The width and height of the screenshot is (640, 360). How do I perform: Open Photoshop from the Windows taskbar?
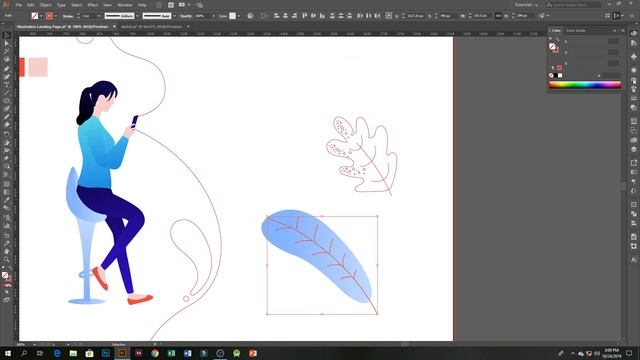click(x=106, y=353)
